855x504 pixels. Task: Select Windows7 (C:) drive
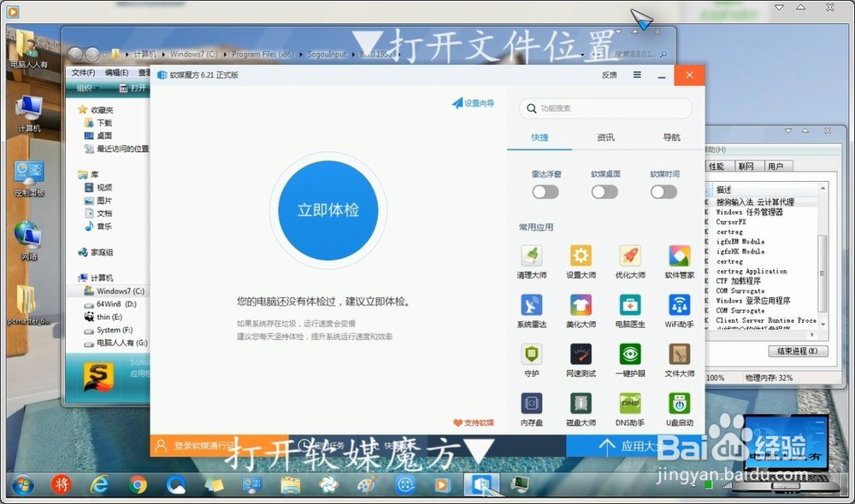pyautogui.click(x=115, y=291)
